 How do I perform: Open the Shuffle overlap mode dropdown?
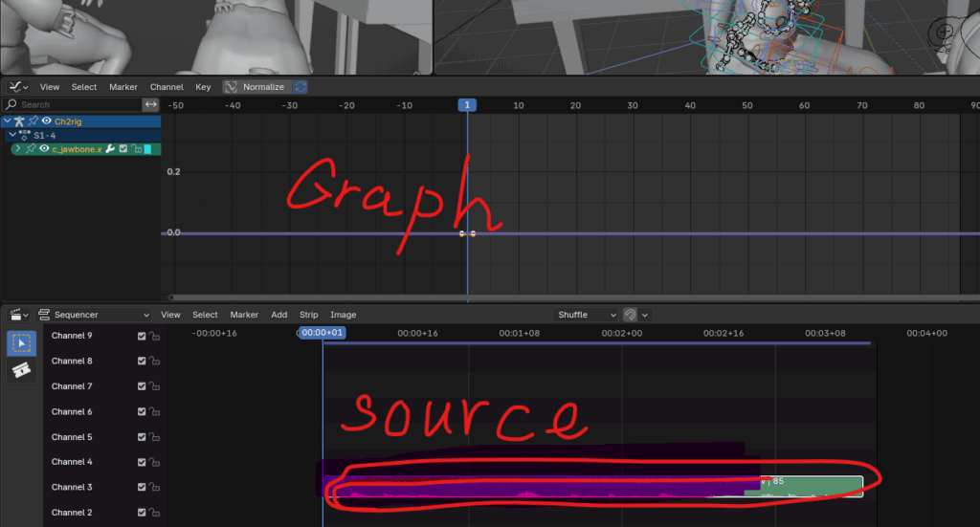tap(587, 315)
